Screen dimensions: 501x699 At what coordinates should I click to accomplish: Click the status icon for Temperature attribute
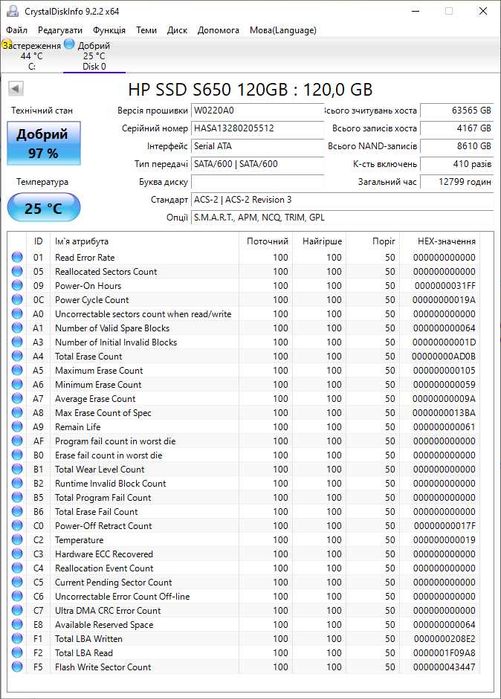17,539
